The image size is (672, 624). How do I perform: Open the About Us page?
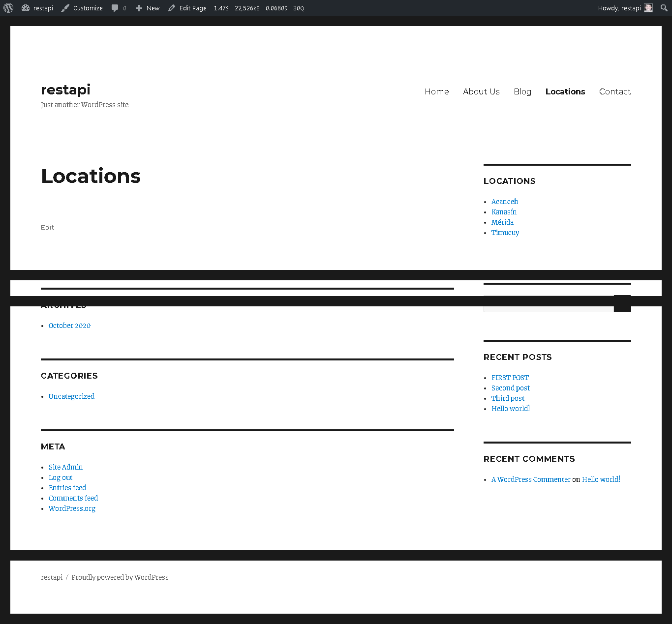point(481,91)
